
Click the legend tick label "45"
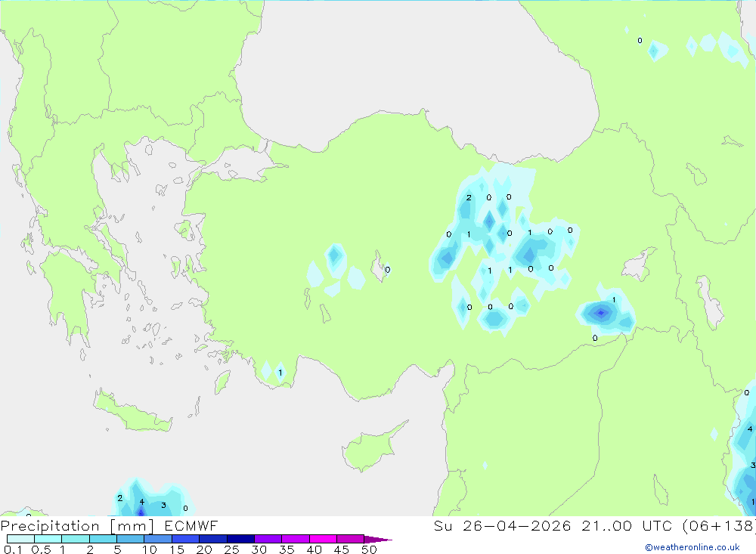click(x=342, y=549)
